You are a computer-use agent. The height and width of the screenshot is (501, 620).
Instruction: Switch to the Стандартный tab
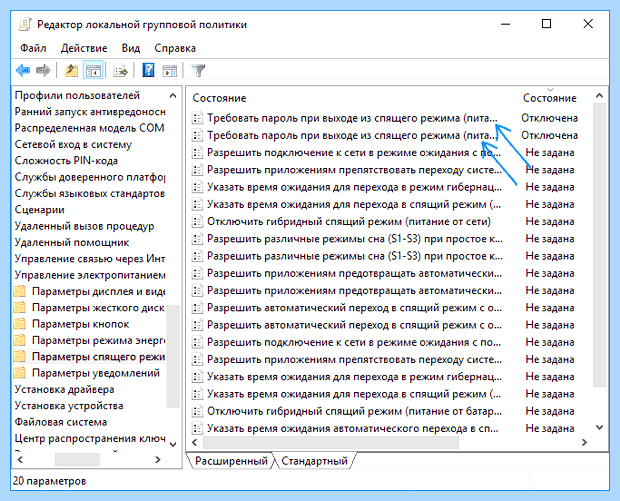tap(314, 461)
